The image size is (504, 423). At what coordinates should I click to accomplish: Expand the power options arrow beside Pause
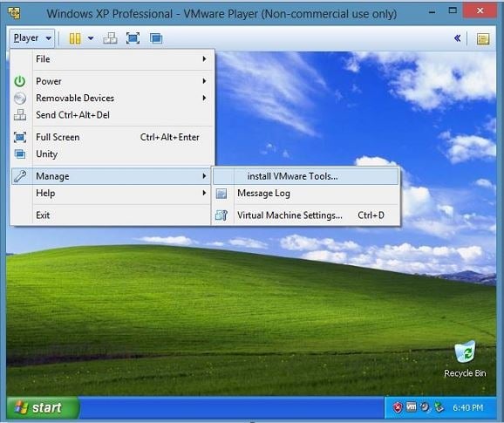tap(91, 38)
